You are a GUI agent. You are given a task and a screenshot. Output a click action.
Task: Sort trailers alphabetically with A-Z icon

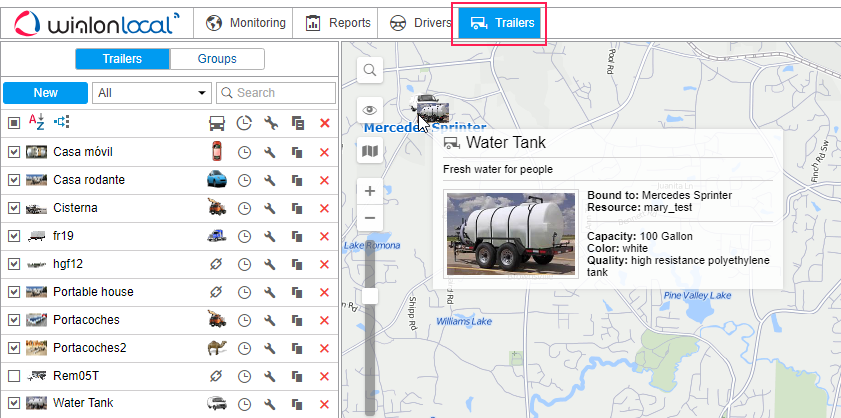[36, 122]
